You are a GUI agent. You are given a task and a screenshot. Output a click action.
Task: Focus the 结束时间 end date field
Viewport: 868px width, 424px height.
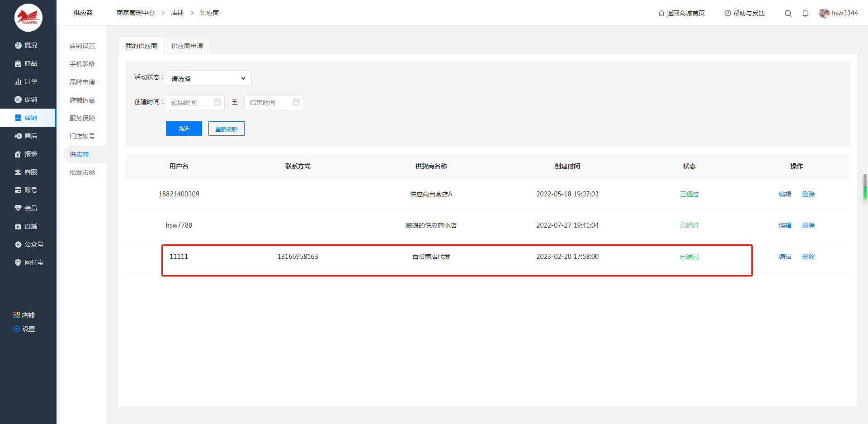point(274,103)
